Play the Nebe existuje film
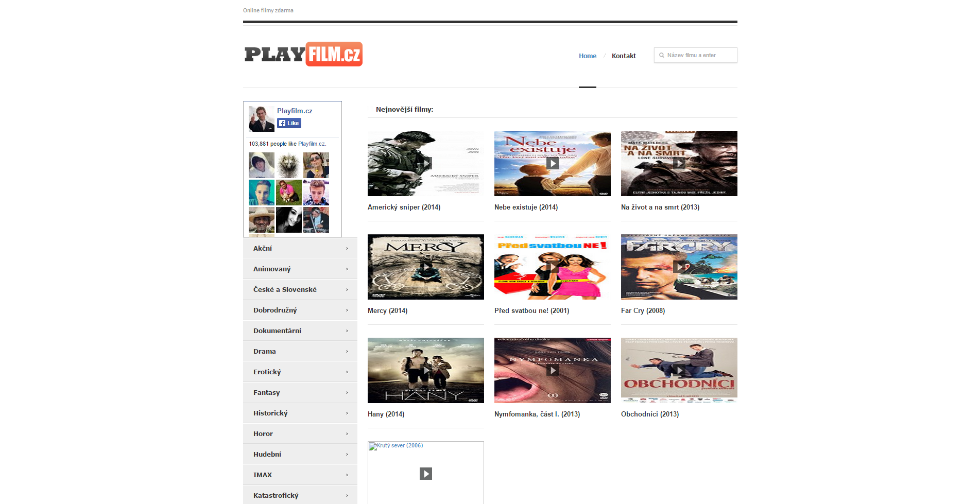 (x=553, y=163)
